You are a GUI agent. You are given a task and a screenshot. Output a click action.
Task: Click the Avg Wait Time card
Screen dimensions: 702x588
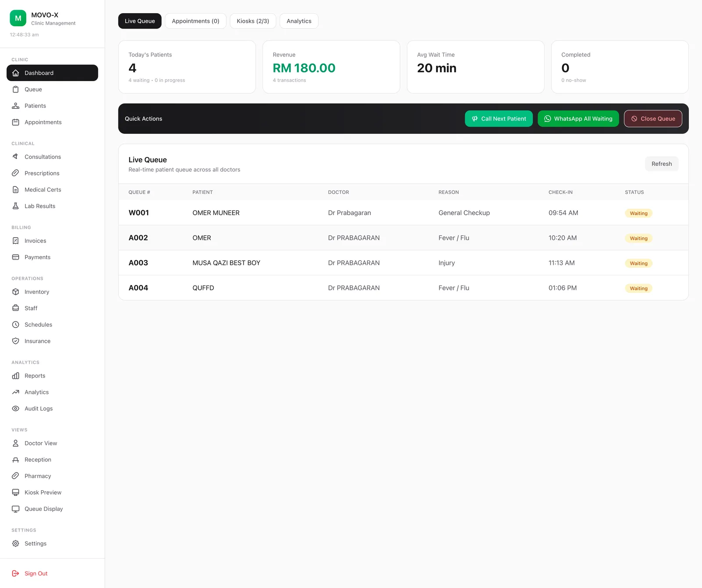click(476, 67)
